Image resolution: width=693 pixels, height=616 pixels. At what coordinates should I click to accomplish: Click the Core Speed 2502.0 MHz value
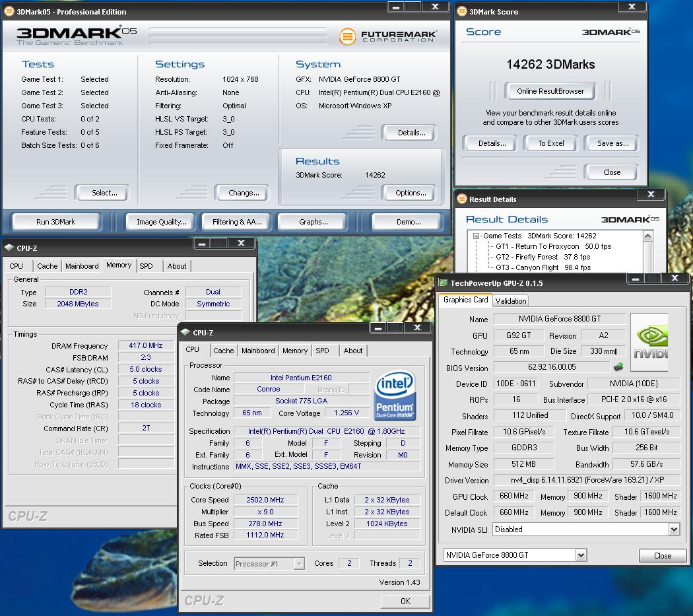pos(265,500)
